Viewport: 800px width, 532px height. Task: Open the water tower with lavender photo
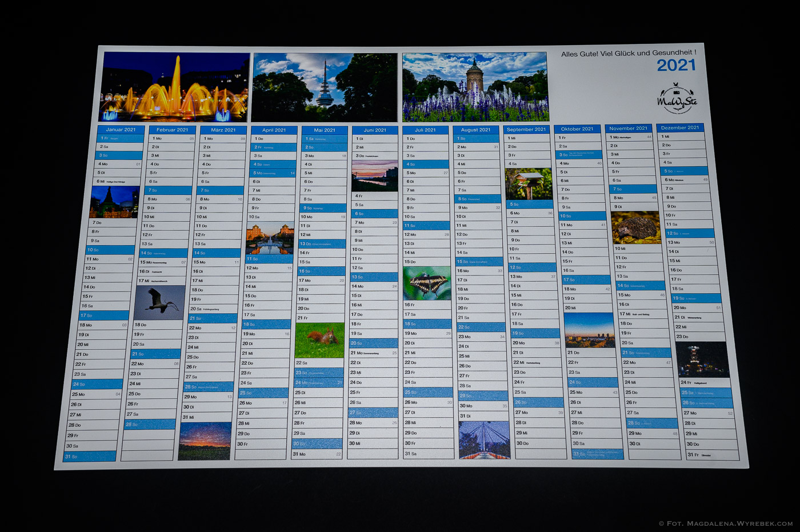click(x=475, y=87)
